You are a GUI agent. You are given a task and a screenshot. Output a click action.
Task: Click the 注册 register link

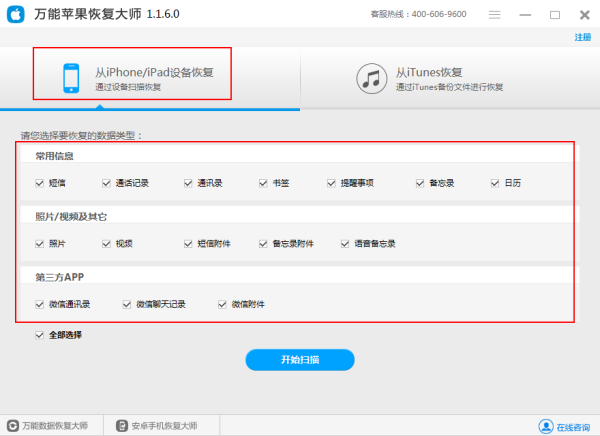tap(583, 37)
